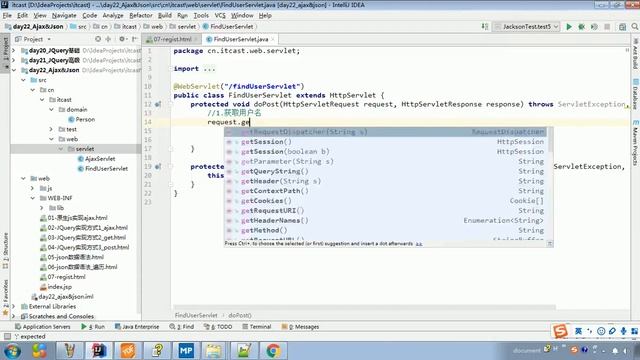Viewport: 640px width, 360px height.
Task: Open the Find tool window
Action: click(182, 327)
